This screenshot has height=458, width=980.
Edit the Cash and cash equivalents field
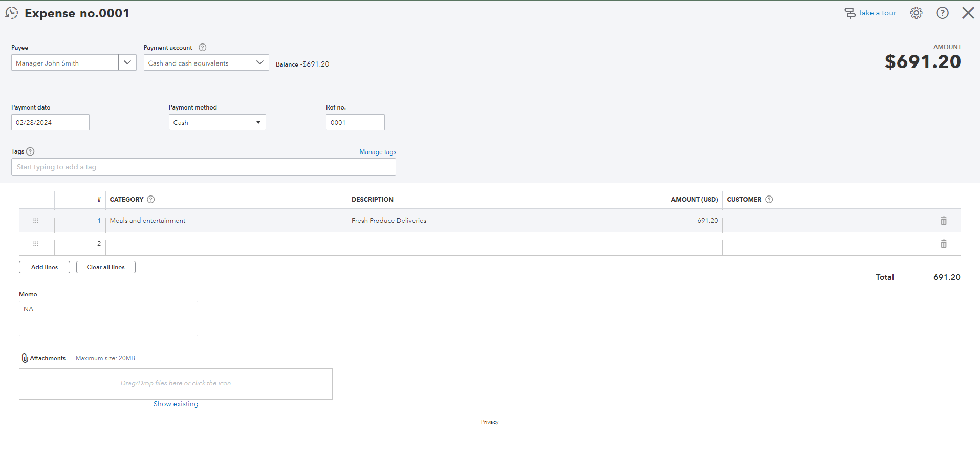coord(198,63)
